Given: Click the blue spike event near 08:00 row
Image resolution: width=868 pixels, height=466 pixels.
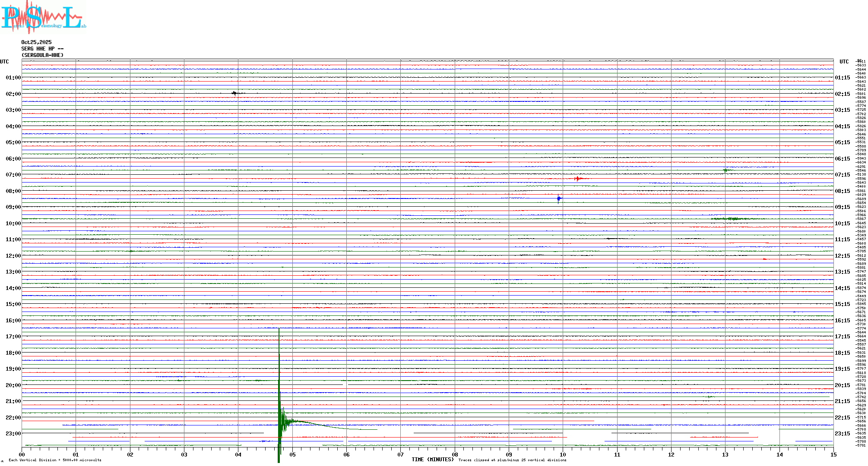Looking at the screenshot, I should point(559,199).
